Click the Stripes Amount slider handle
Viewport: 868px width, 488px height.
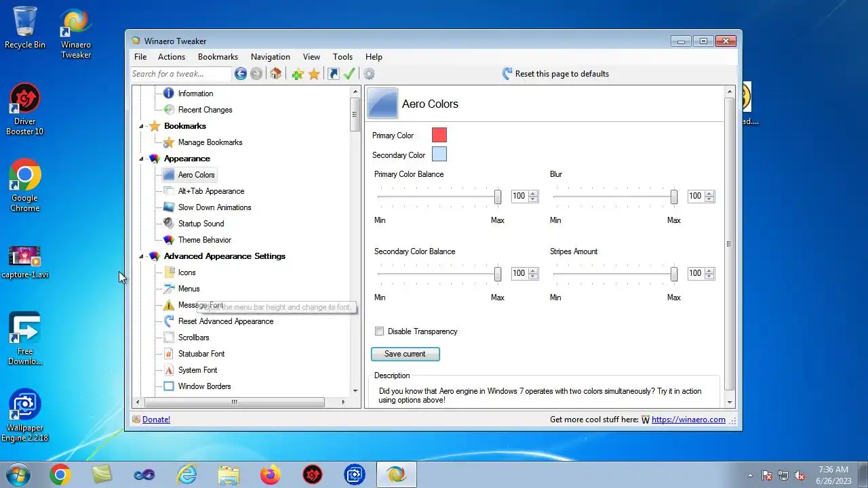(674, 274)
